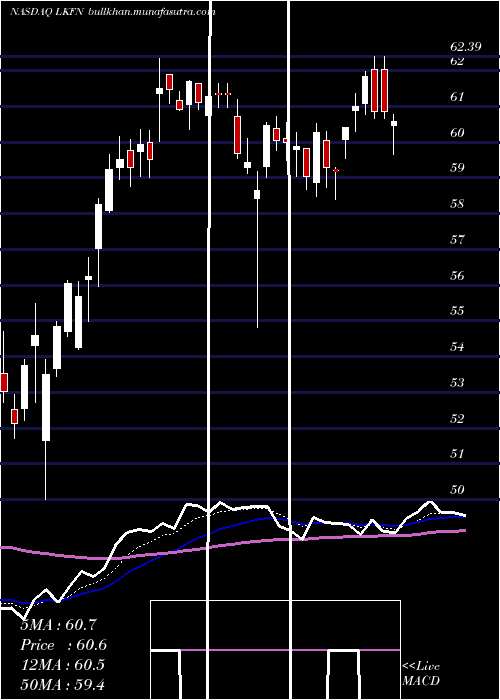Click the 55 price axis label
500x700 pixels.
click(457, 311)
